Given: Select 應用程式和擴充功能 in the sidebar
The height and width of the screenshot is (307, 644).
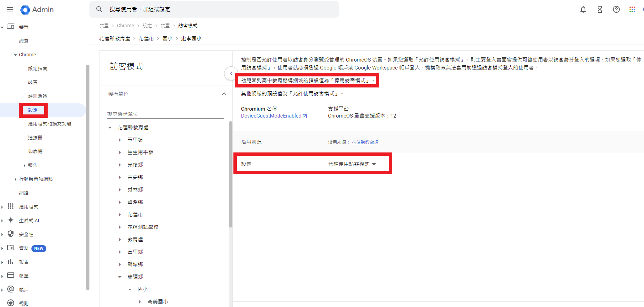Looking at the screenshot, I should tap(50, 124).
